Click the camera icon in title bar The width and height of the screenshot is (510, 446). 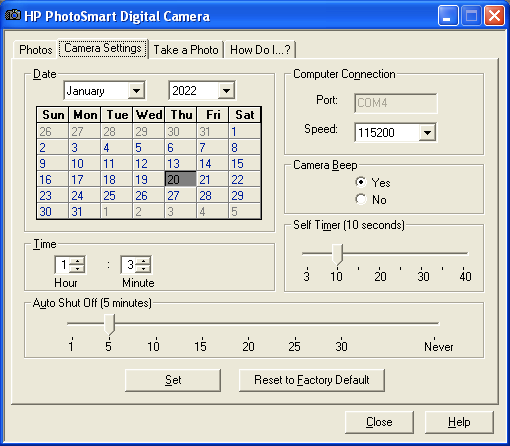pyautogui.click(x=13, y=15)
